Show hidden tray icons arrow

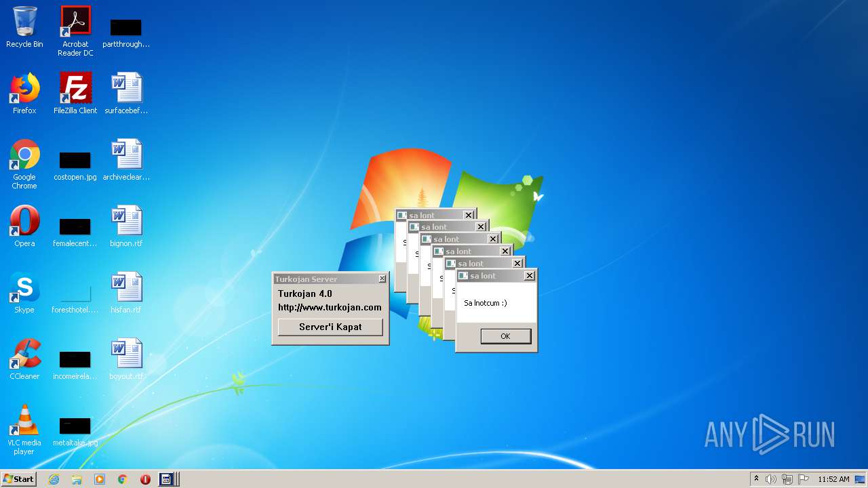tap(756, 479)
